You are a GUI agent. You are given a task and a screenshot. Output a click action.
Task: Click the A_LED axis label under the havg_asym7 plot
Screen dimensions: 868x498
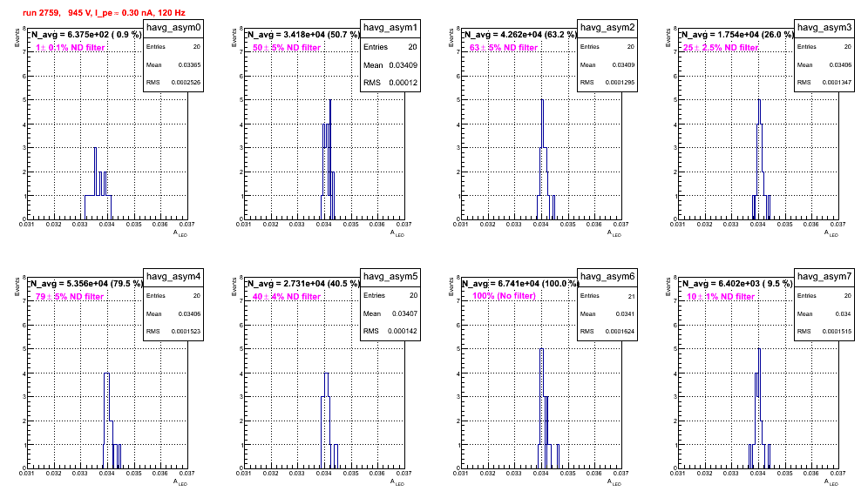pos(831,482)
